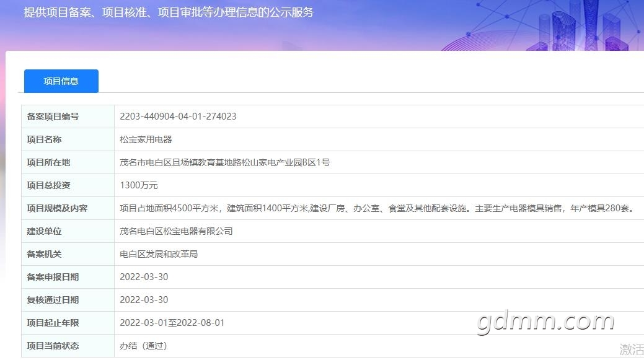Image resolution: width=644 pixels, height=360 pixels.
Task: Click the 备案申报日期 label
Action: pyautogui.click(x=53, y=277)
